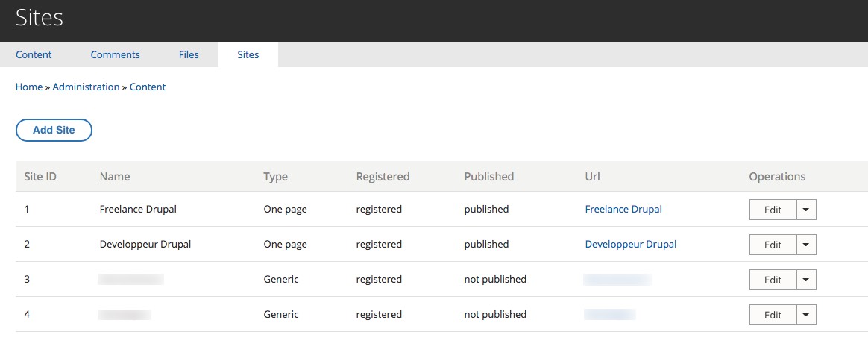Expand operations dropdown for Developpeur Drupal
Image resolution: width=868 pixels, height=361 pixels.
coord(806,245)
